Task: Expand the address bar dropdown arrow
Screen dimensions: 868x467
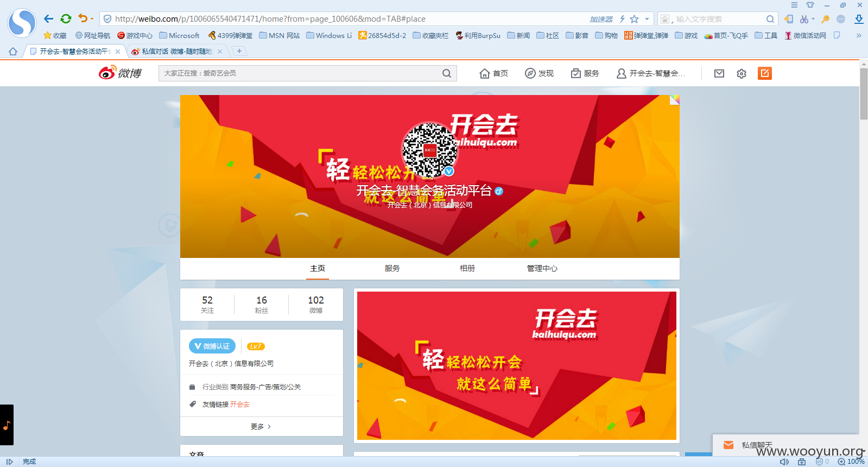Action: tap(647, 19)
